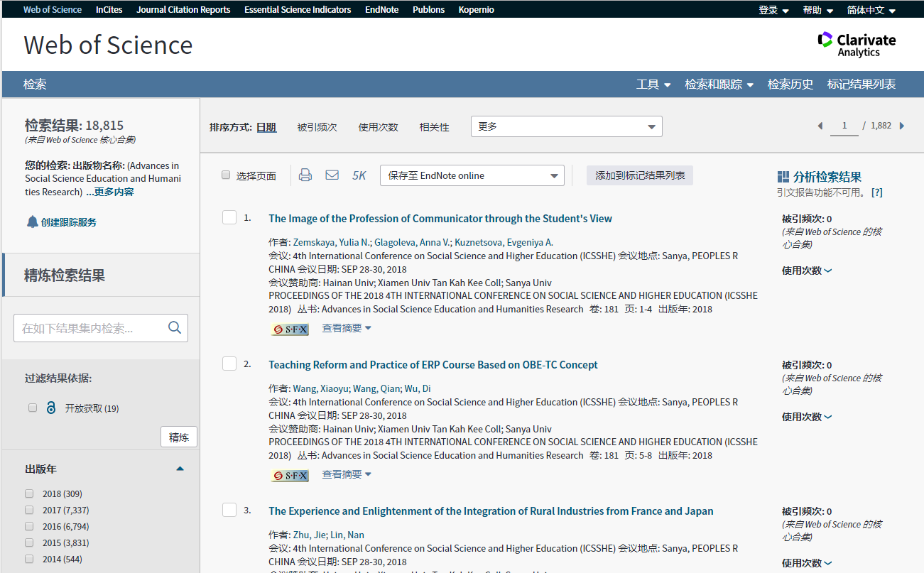
Task: Click the SFX icon under result 1
Action: [x=290, y=329]
